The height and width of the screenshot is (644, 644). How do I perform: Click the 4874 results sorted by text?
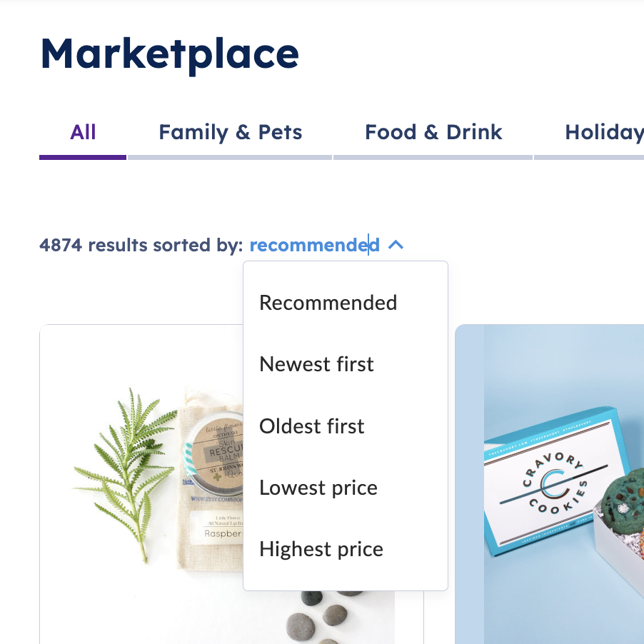141,245
